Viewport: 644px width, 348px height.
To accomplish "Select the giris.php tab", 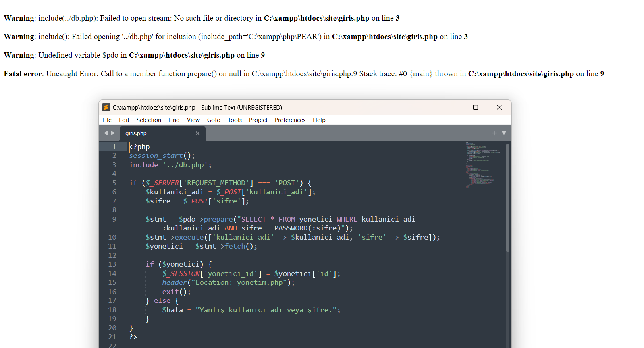I will 163,133.
